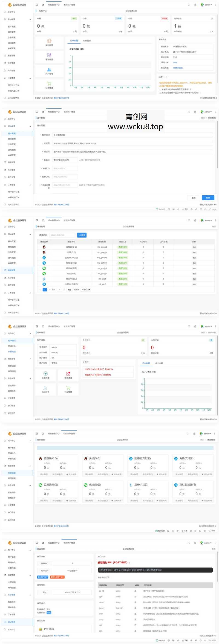Expand the PHP语言 interface docs section
Image resolution: width=219 pixels, height=644 pixels.
(49, 629)
